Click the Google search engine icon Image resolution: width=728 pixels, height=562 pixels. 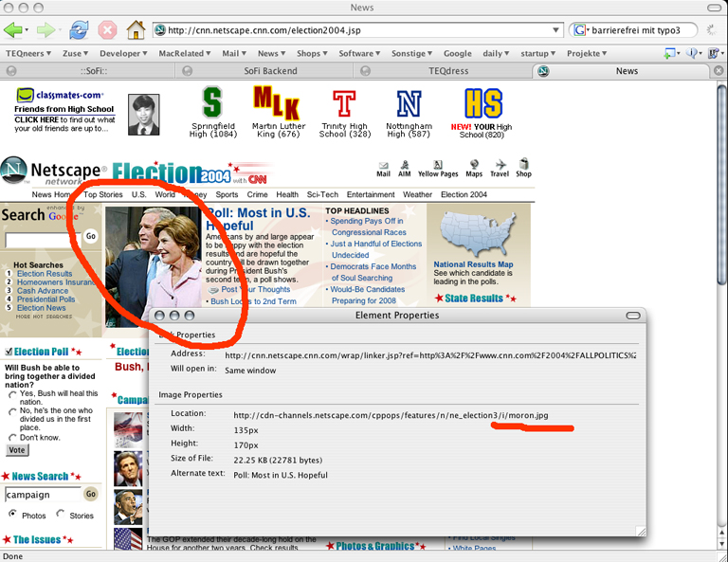[579, 30]
